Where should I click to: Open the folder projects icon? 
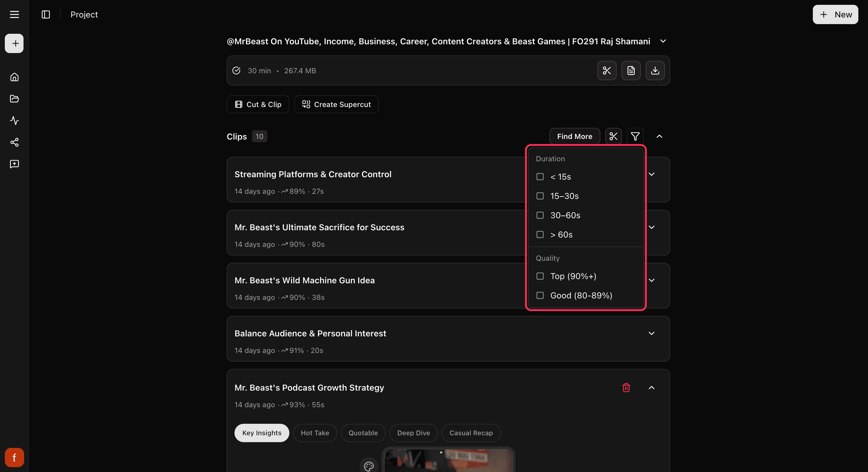tap(14, 99)
